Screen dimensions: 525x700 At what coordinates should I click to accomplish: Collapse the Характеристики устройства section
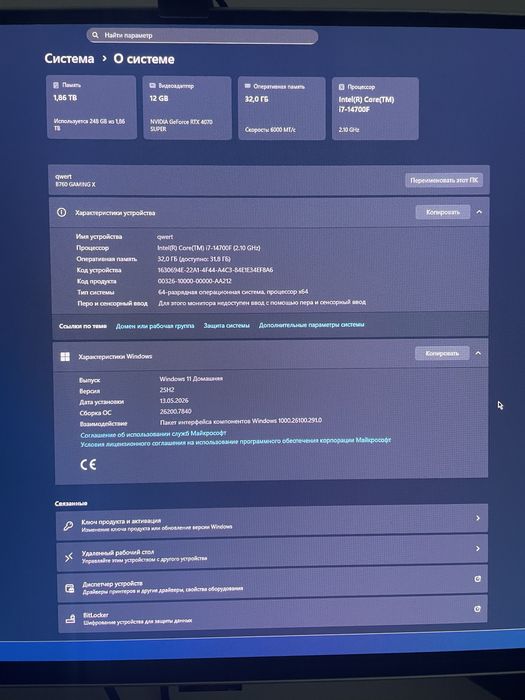click(479, 212)
